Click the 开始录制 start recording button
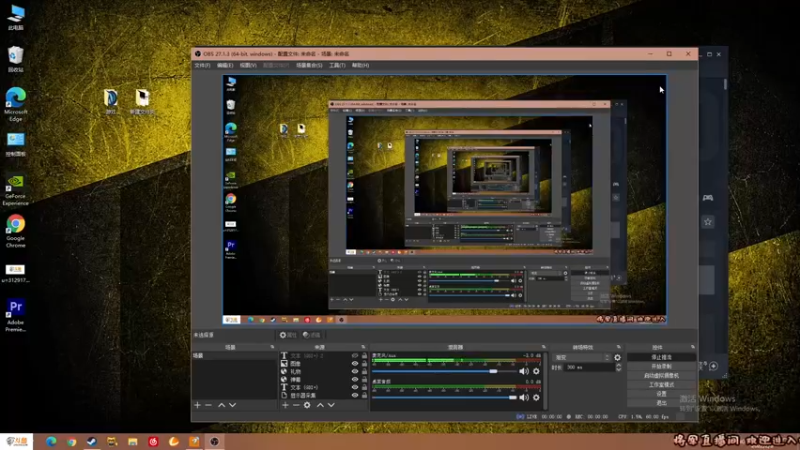The height and width of the screenshot is (450, 800). (x=661, y=366)
